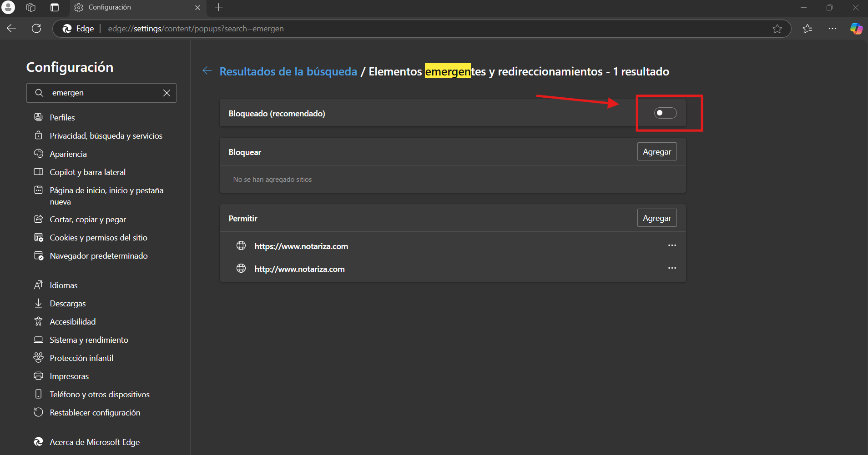The width and height of the screenshot is (868, 455).
Task: Toggle the Bloqueado (recomendado) switch
Action: 665,113
